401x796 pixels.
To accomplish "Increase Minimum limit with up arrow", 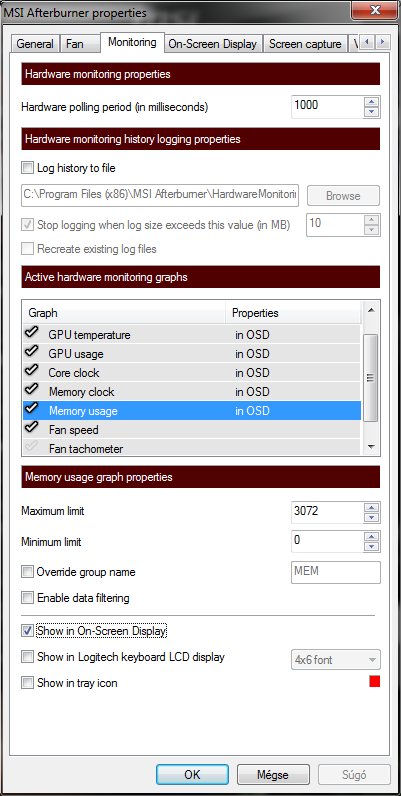I will [372, 536].
